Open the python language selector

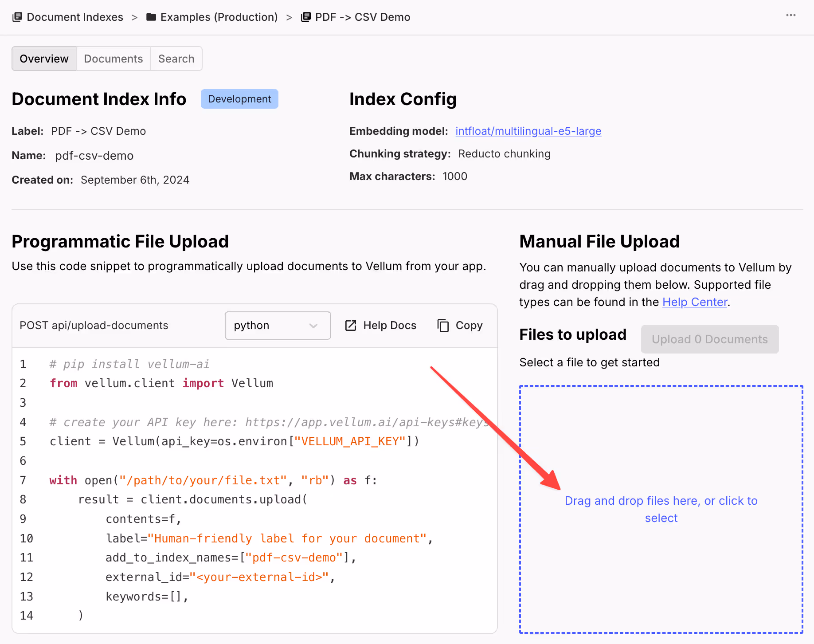pyautogui.click(x=278, y=326)
